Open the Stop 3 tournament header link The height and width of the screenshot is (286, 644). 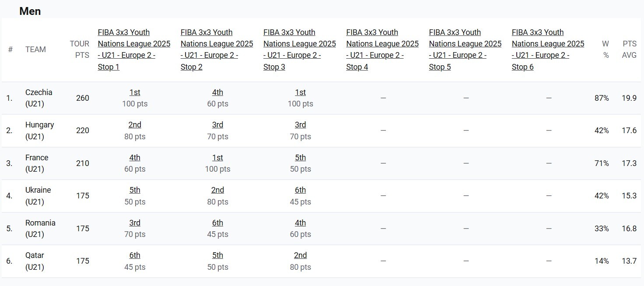pos(299,49)
